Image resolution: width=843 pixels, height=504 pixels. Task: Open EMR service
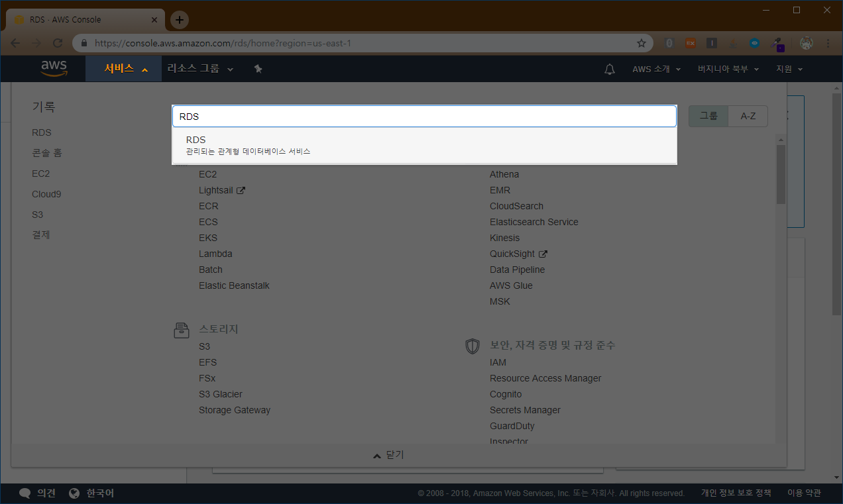[x=500, y=190]
